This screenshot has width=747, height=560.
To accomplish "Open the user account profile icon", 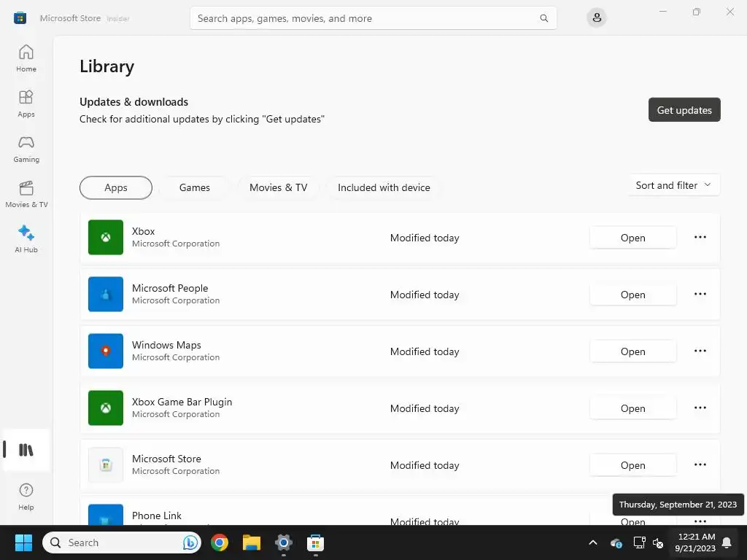I will click(597, 18).
